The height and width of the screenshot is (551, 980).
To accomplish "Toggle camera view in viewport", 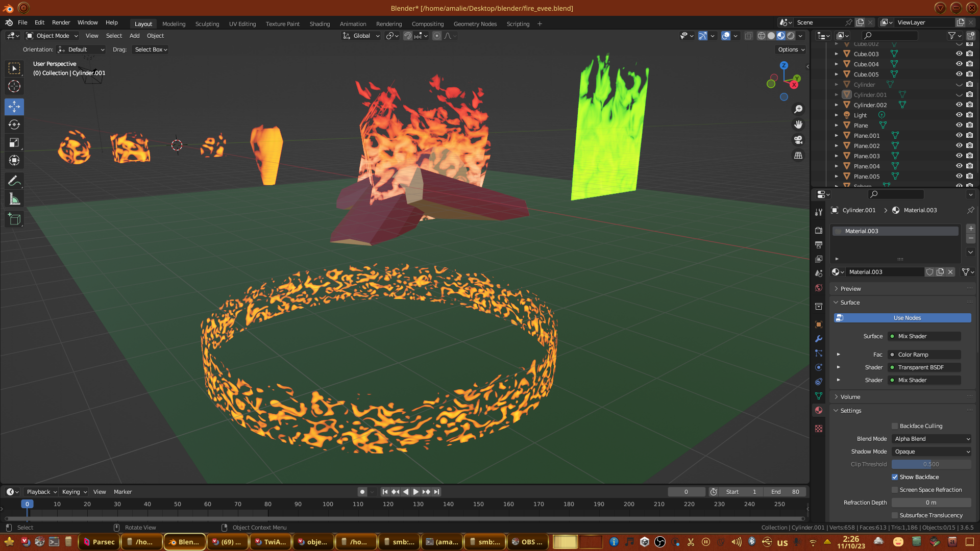I will [x=798, y=140].
